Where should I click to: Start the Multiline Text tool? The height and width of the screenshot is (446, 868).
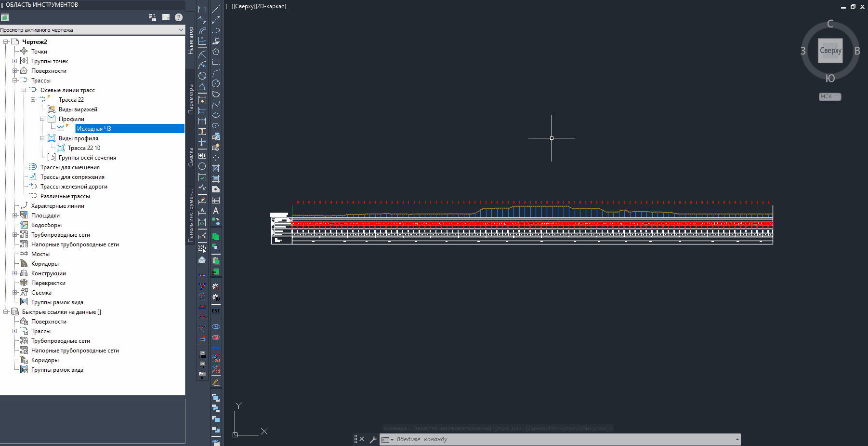click(216, 211)
